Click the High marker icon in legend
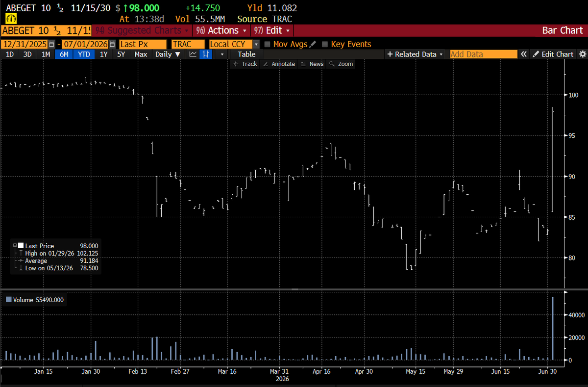The width and height of the screenshot is (588, 387). 21,253
